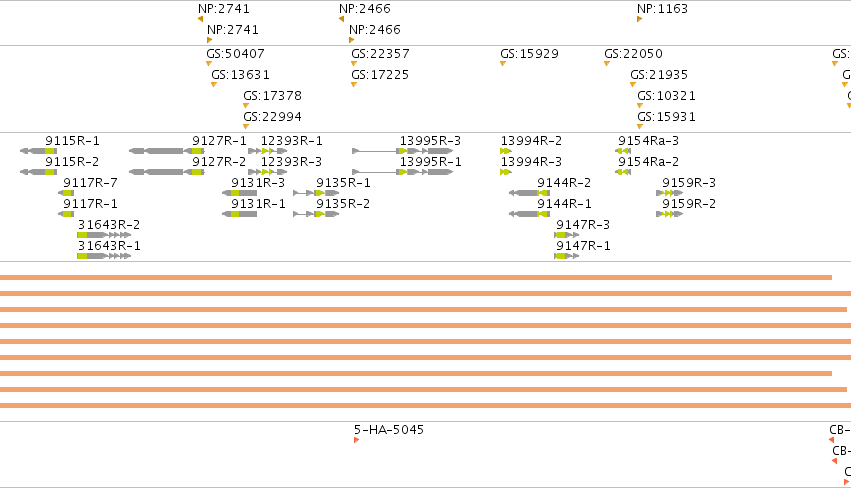Select the 9115R-1 transcript glyph
The image size is (851, 488).
(x=38, y=151)
